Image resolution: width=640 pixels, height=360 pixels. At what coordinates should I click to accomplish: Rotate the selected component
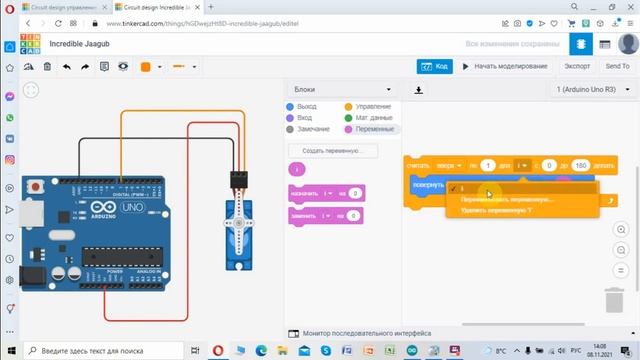click(29, 67)
